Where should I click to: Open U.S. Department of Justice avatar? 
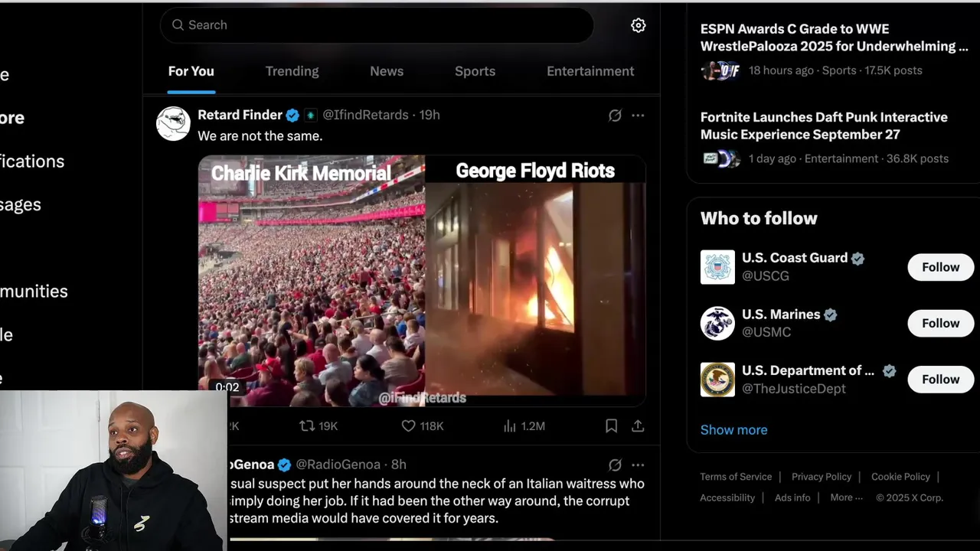click(717, 380)
